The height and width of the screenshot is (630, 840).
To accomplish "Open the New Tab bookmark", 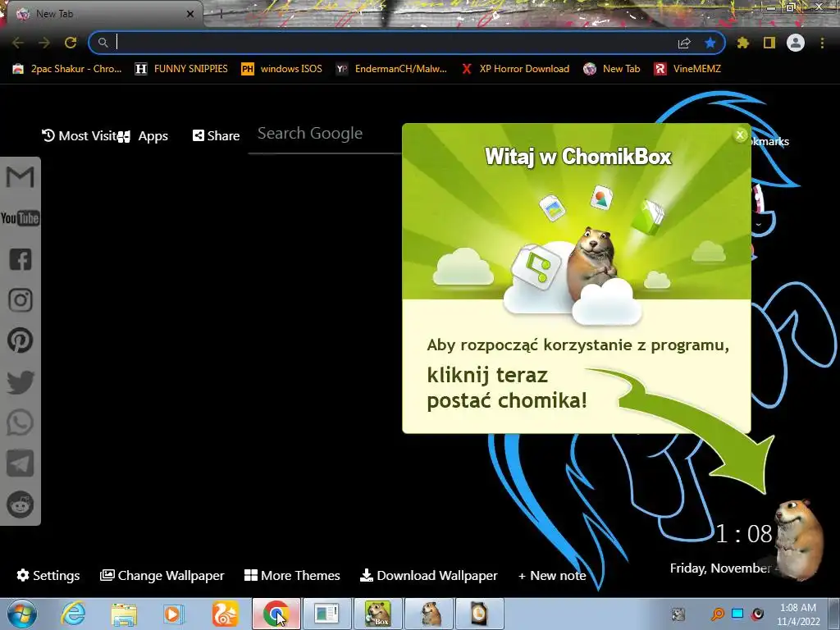I will [x=612, y=69].
